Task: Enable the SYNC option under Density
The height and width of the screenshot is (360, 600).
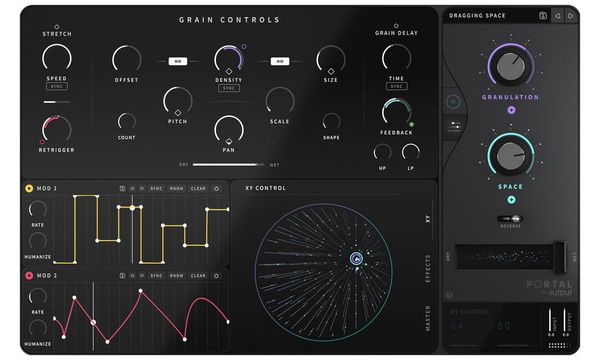Action: 229,88
